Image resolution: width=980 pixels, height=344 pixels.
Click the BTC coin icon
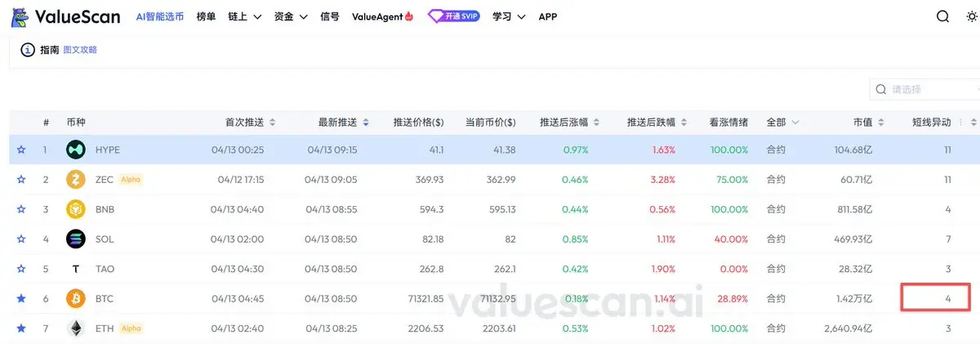pyautogui.click(x=76, y=299)
